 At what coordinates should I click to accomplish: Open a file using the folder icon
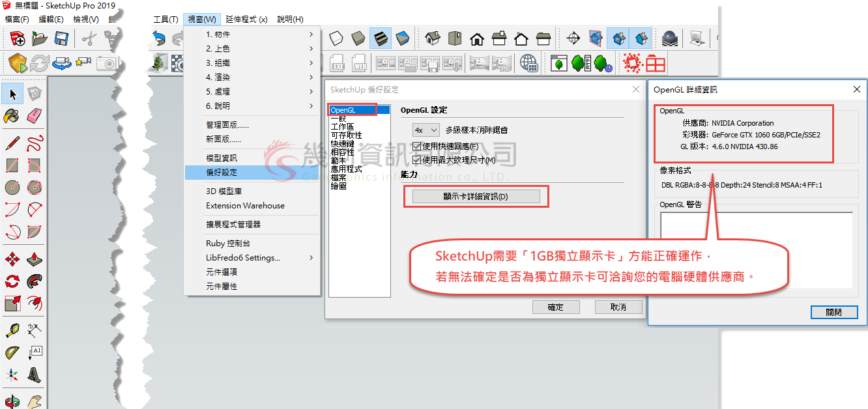point(39,38)
